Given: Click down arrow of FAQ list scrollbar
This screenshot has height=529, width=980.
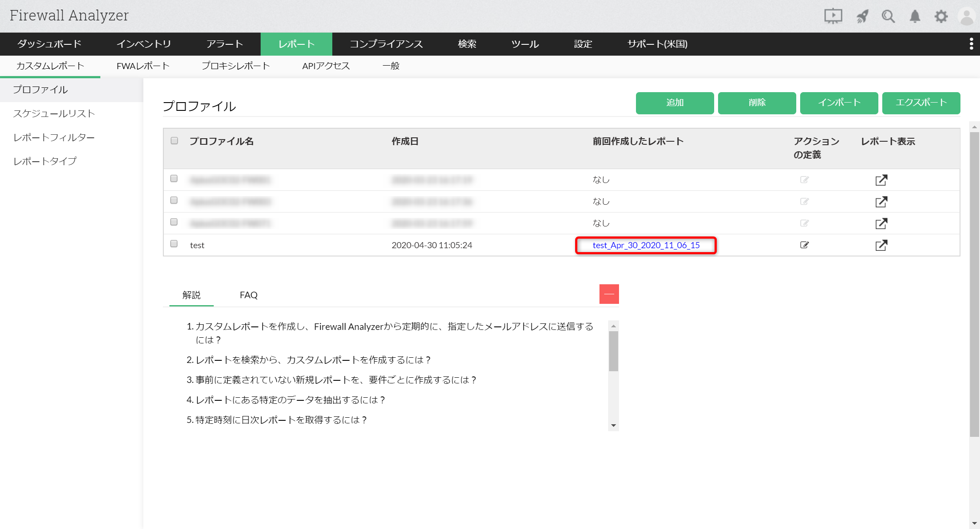Looking at the screenshot, I should tap(613, 426).
